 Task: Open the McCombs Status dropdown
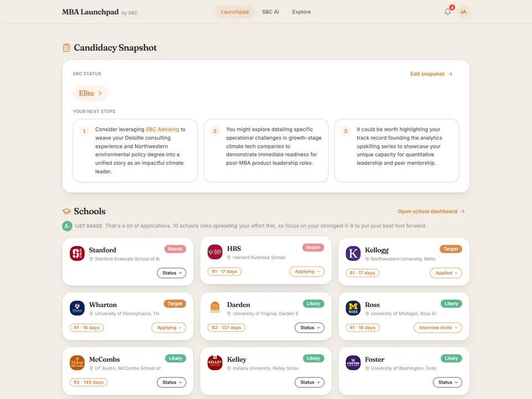(172, 382)
